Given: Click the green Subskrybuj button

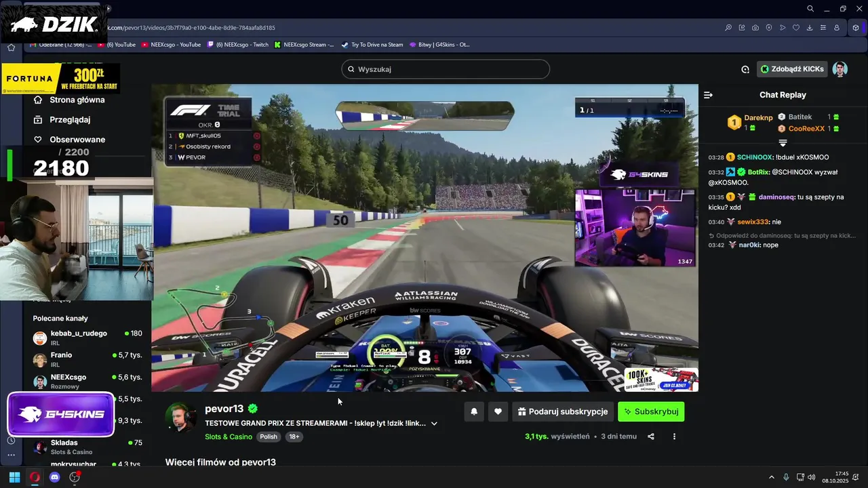Looking at the screenshot, I should pos(651,411).
